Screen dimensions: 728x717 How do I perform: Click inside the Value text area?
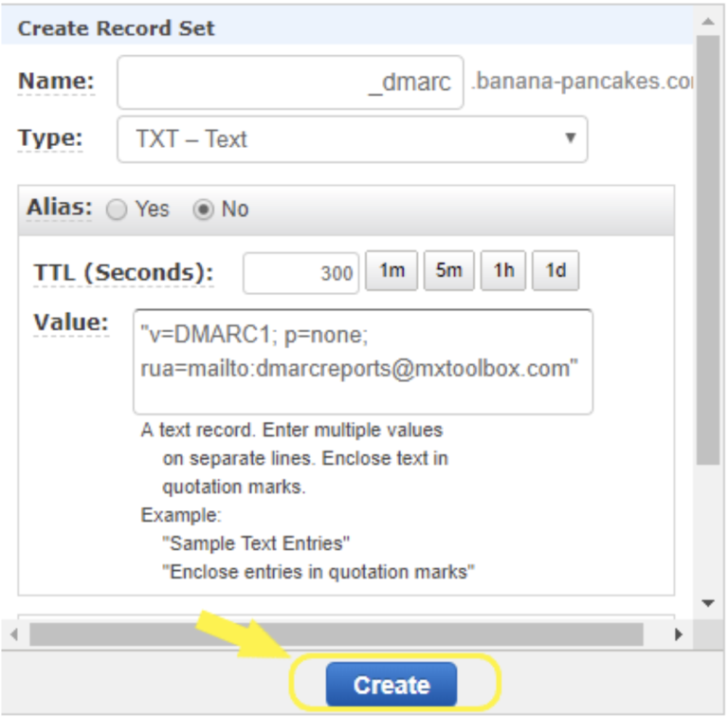click(x=363, y=360)
